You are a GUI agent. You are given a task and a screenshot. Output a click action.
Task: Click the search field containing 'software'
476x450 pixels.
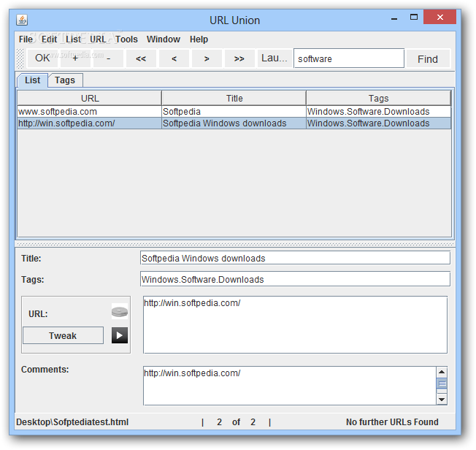[x=349, y=58]
